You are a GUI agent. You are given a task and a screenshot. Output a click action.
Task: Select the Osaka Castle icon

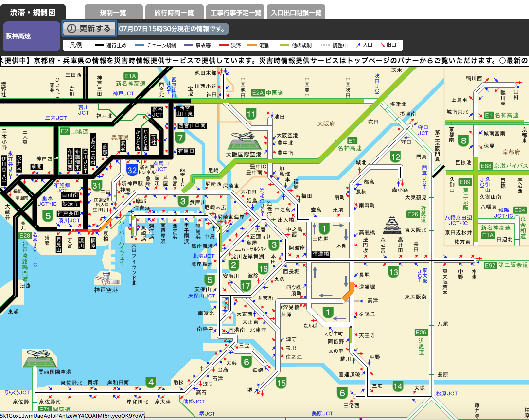pyautogui.click(x=392, y=226)
